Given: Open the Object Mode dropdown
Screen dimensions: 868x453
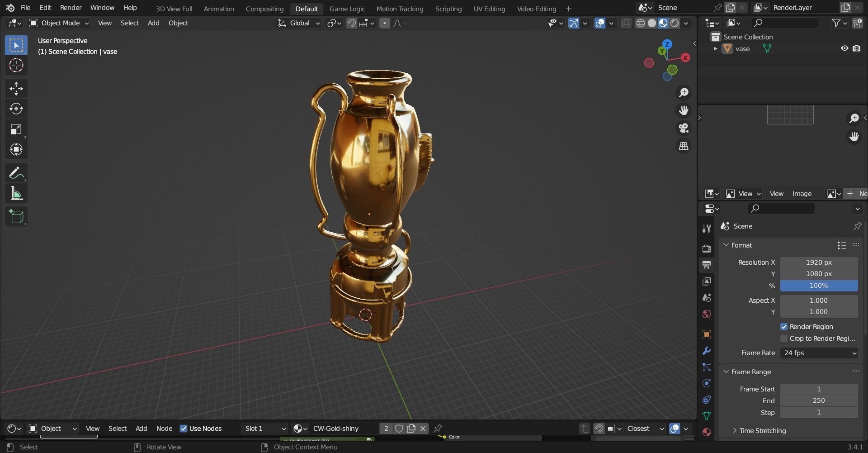Looking at the screenshot, I should pos(59,23).
